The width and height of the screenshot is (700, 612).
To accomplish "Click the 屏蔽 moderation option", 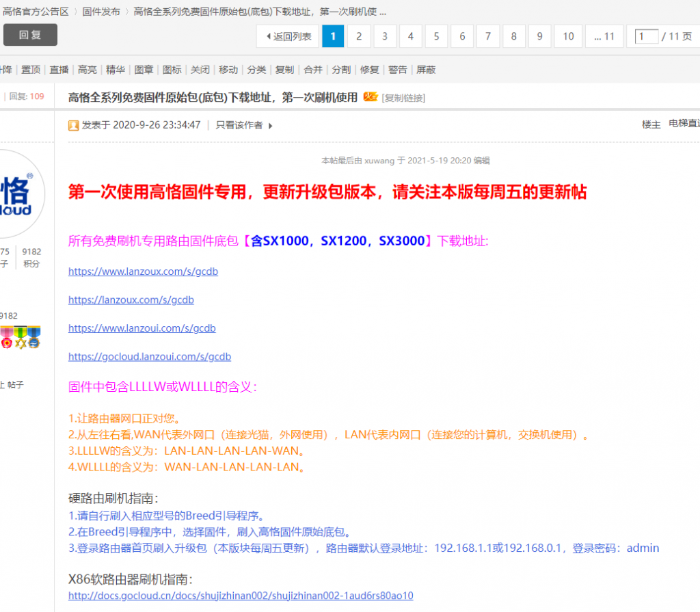I will (426, 70).
